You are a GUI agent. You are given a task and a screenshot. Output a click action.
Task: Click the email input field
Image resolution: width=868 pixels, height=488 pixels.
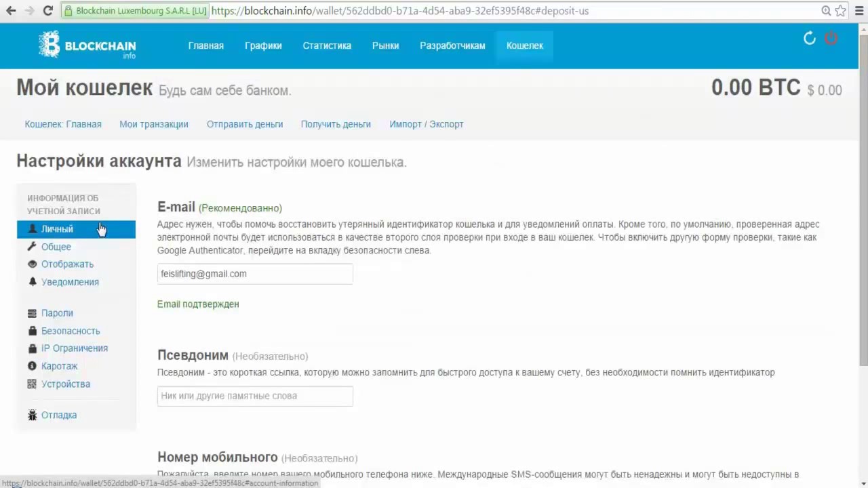pos(255,274)
